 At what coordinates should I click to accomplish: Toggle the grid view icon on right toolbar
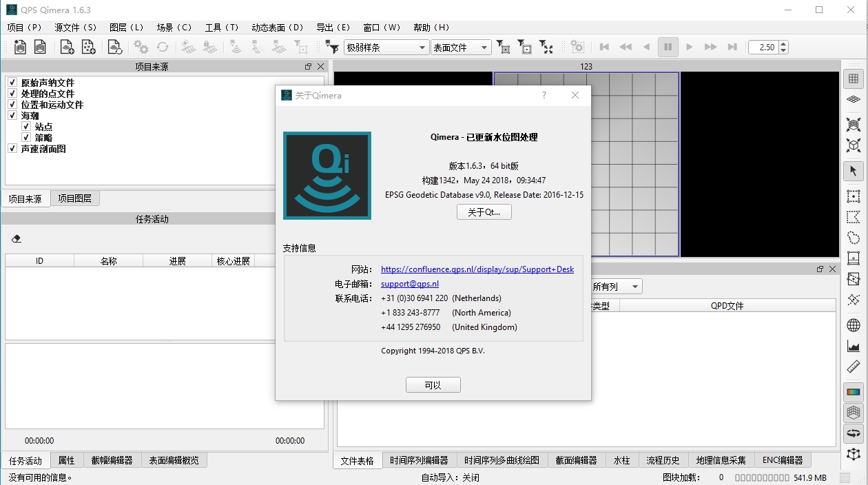pyautogui.click(x=854, y=79)
